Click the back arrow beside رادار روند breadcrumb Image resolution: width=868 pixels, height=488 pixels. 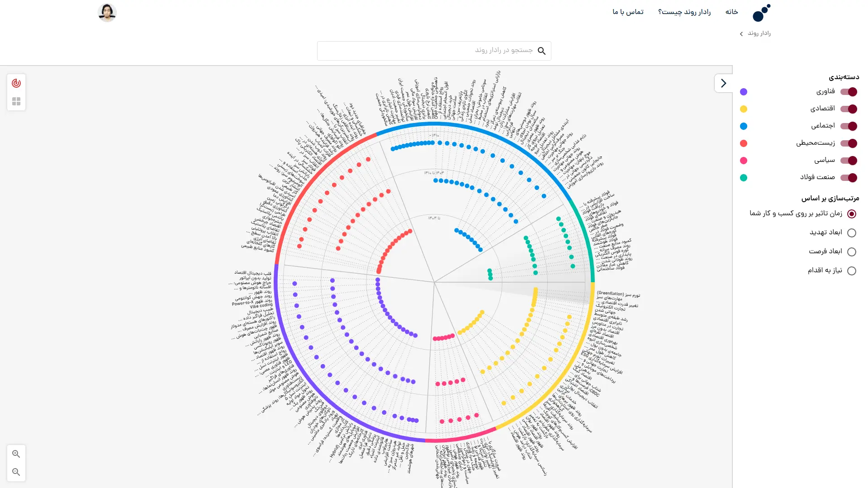[x=741, y=33]
